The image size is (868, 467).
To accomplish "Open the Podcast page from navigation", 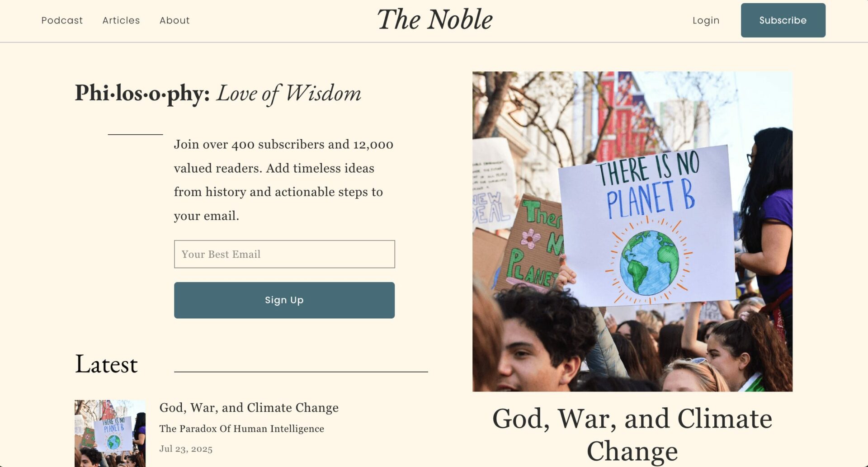I will click(x=62, y=20).
